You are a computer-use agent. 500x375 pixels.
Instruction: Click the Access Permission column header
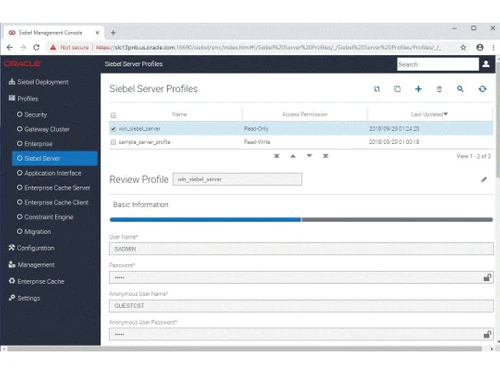tap(305, 114)
